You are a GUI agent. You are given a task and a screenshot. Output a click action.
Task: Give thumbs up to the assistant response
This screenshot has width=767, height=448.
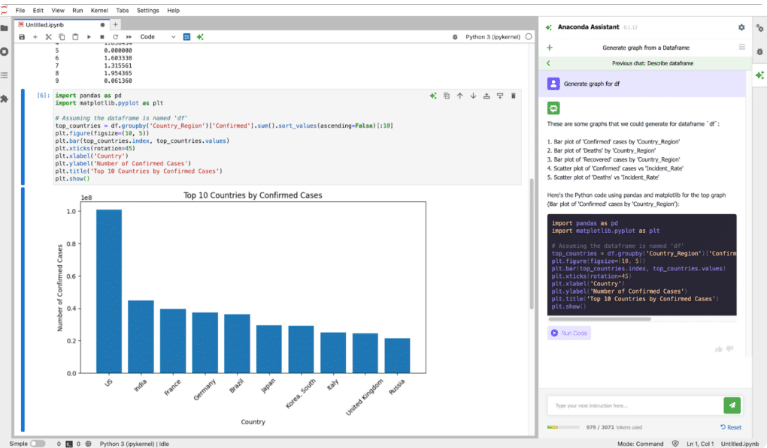719,349
